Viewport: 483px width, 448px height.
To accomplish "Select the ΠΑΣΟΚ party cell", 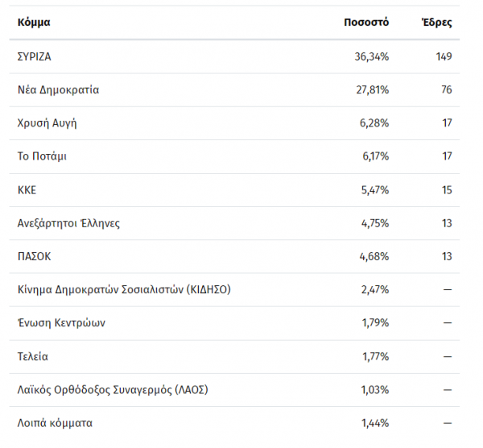I will 34,256.
